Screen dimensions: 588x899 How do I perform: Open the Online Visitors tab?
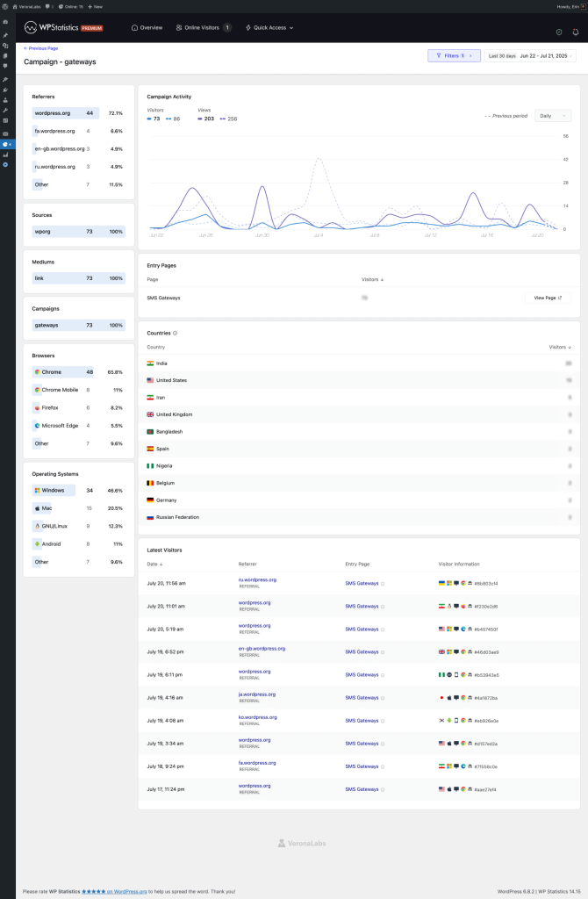pyautogui.click(x=204, y=27)
